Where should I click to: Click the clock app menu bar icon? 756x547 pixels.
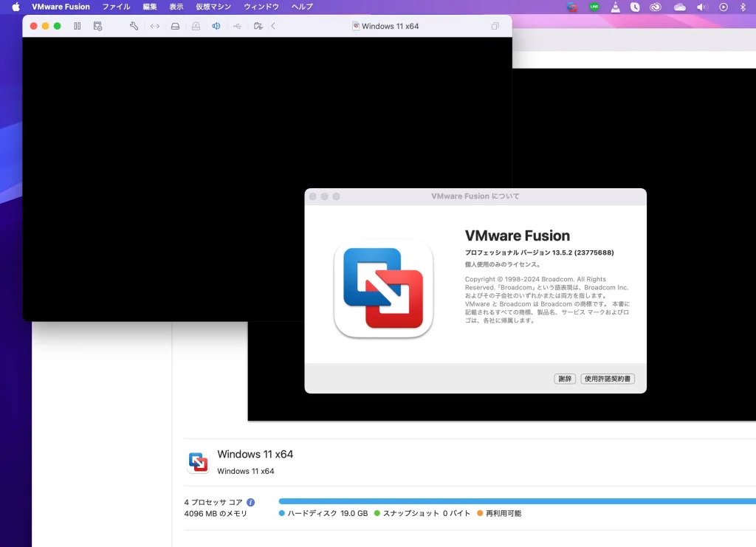635,7
